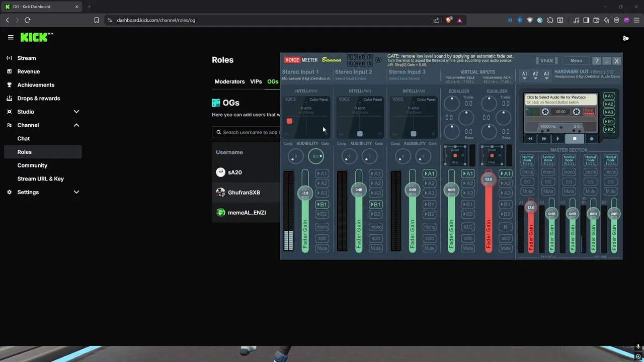The height and width of the screenshot is (362, 644).
Task: Toggle A1 bus on Stereo Input 3
Action: [429, 173]
